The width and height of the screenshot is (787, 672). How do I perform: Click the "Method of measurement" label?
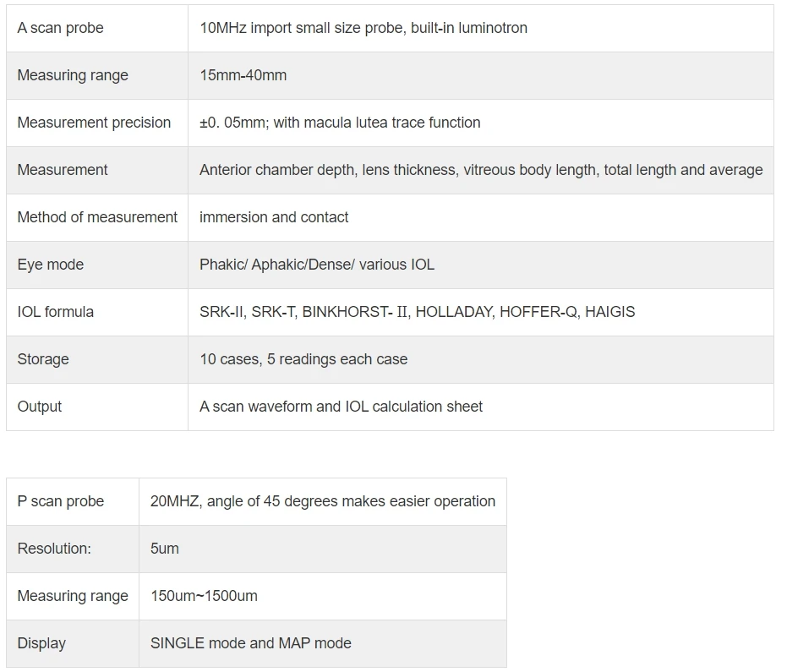click(x=97, y=217)
